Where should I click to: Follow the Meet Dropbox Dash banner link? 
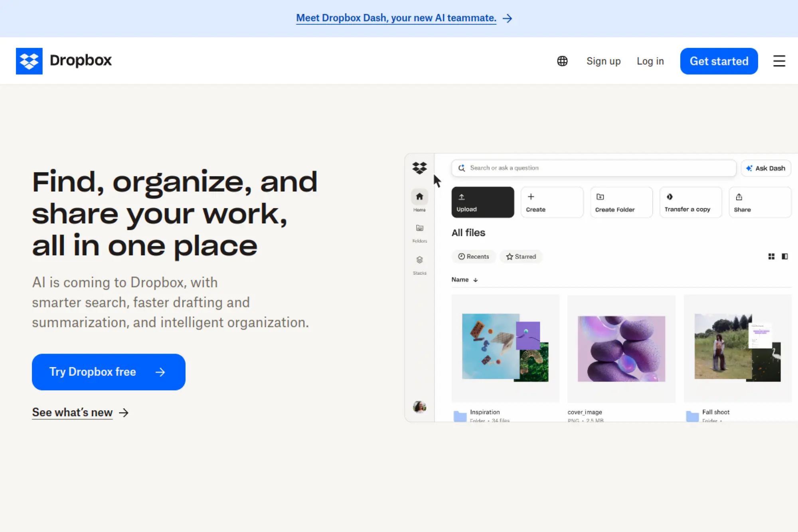point(396,18)
